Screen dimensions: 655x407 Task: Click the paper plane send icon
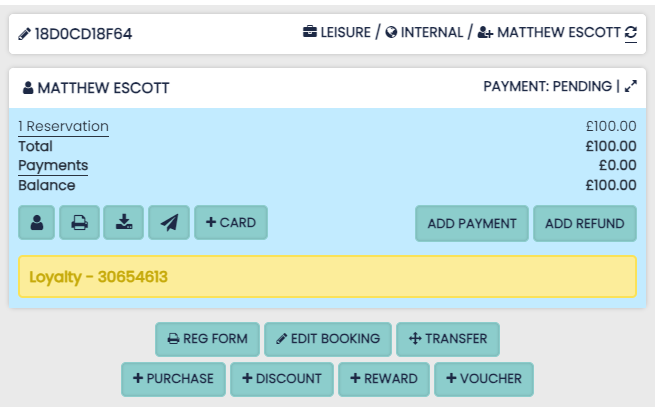tap(169, 223)
